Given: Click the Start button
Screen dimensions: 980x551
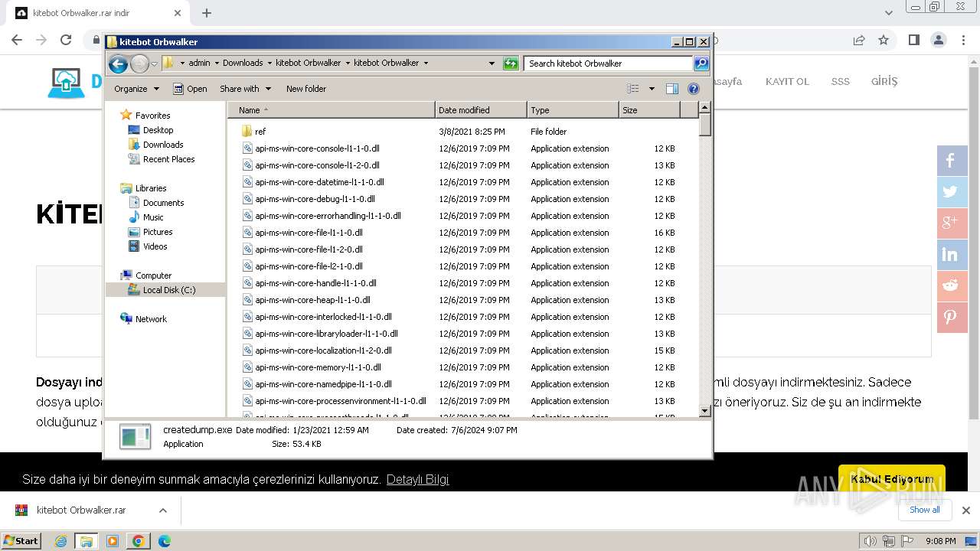Looking at the screenshot, I should 21,541.
